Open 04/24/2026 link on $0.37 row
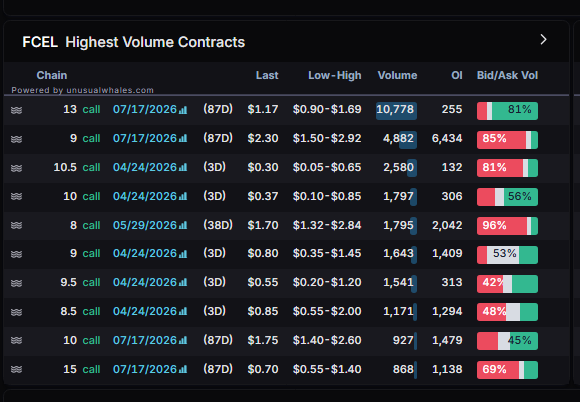The width and height of the screenshot is (580, 402). [x=145, y=196]
